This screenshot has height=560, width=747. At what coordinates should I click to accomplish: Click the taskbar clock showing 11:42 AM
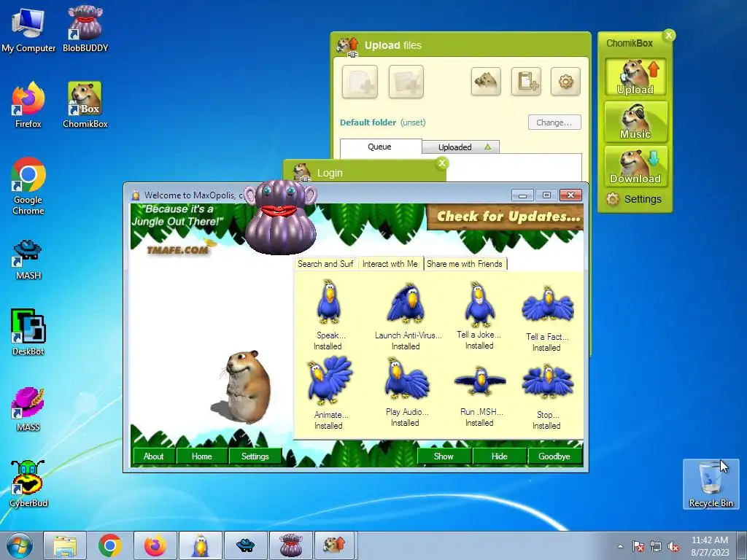point(710,545)
